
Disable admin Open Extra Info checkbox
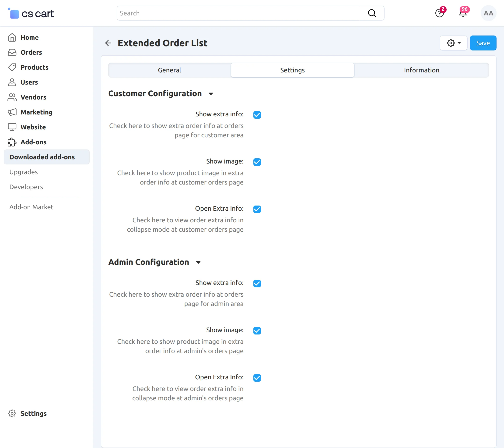[257, 378]
